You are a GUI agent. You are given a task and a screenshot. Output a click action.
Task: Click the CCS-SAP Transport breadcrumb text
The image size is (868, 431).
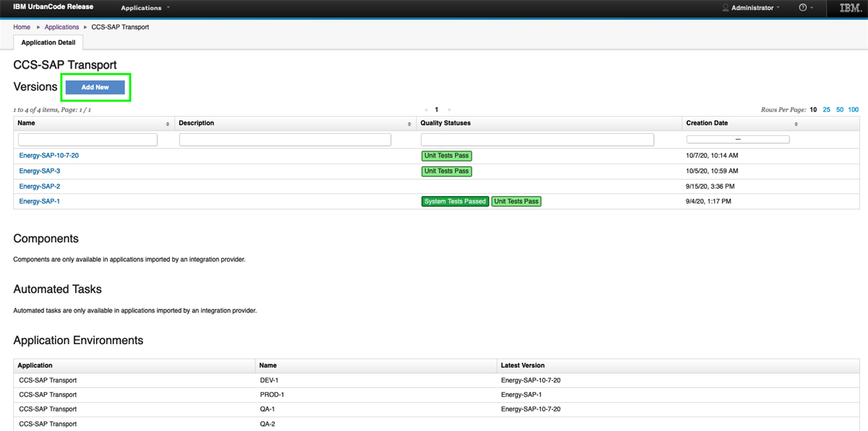tap(120, 27)
